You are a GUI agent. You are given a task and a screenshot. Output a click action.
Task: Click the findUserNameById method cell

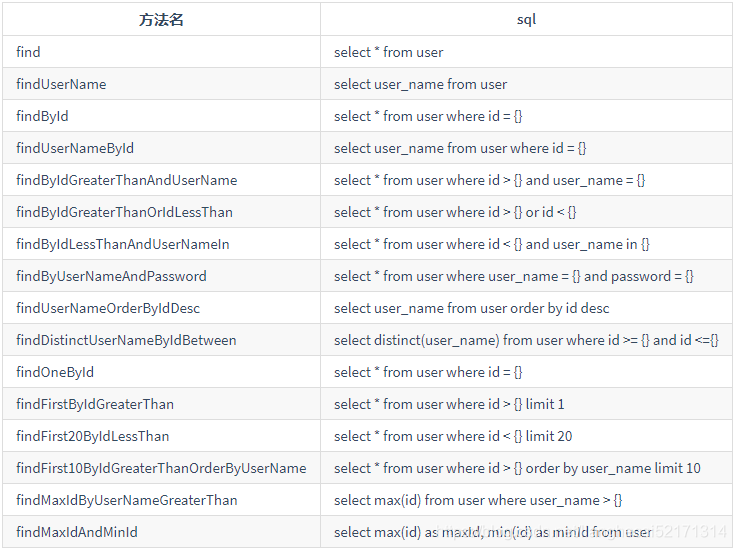coord(75,148)
